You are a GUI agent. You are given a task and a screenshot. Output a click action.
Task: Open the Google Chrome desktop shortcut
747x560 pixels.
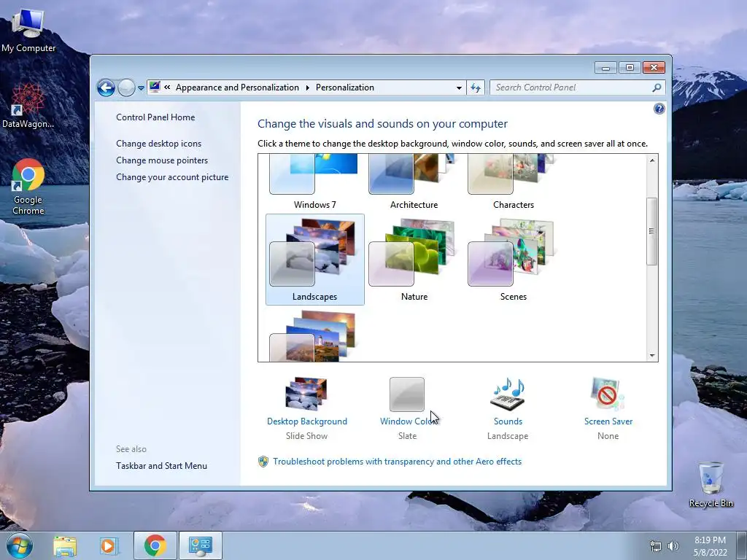click(x=28, y=187)
